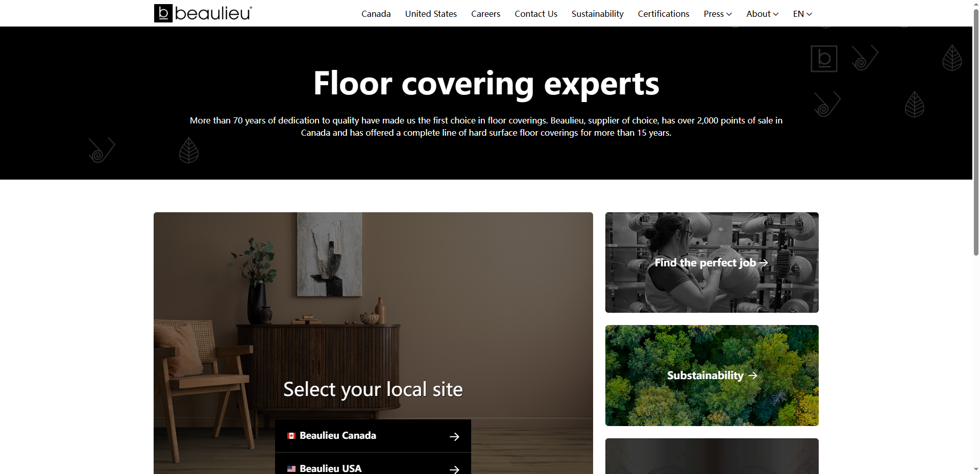The image size is (980, 474).
Task: Click arrow next to Find the perfect job
Action: pyautogui.click(x=764, y=263)
